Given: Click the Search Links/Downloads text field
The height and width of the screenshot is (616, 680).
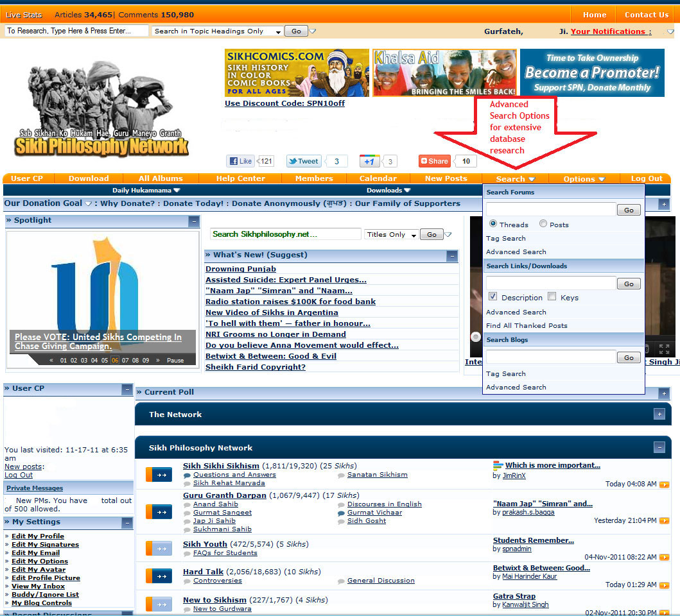Looking at the screenshot, I should point(551,284).
